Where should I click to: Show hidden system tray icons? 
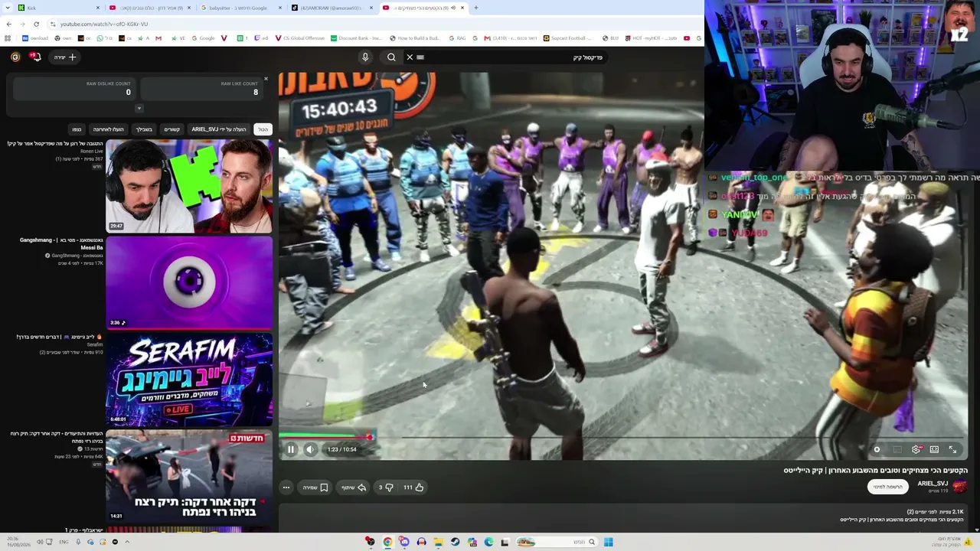coord(127,542)
